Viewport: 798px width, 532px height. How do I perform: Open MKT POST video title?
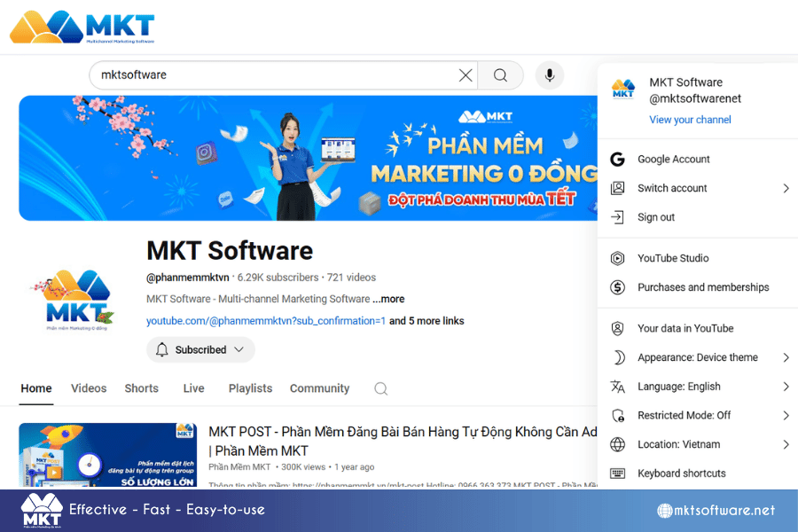[403, 441]
